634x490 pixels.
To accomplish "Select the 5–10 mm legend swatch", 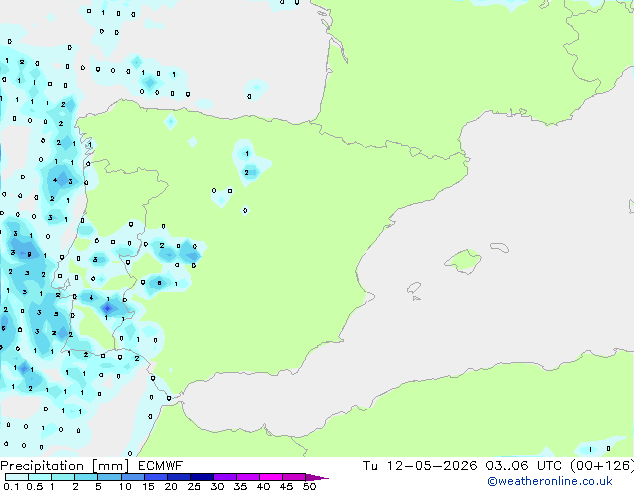I will [x=109, y=477].
